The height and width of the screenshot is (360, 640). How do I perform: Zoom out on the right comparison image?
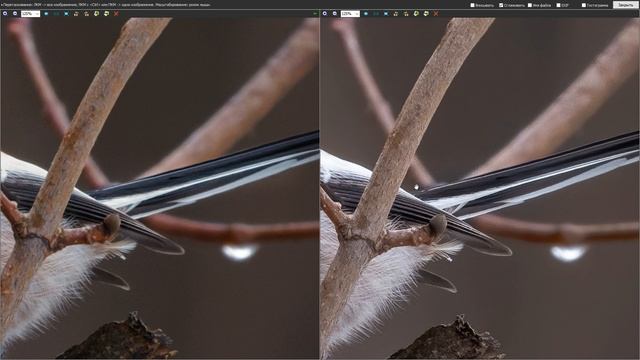pos(335,13)
